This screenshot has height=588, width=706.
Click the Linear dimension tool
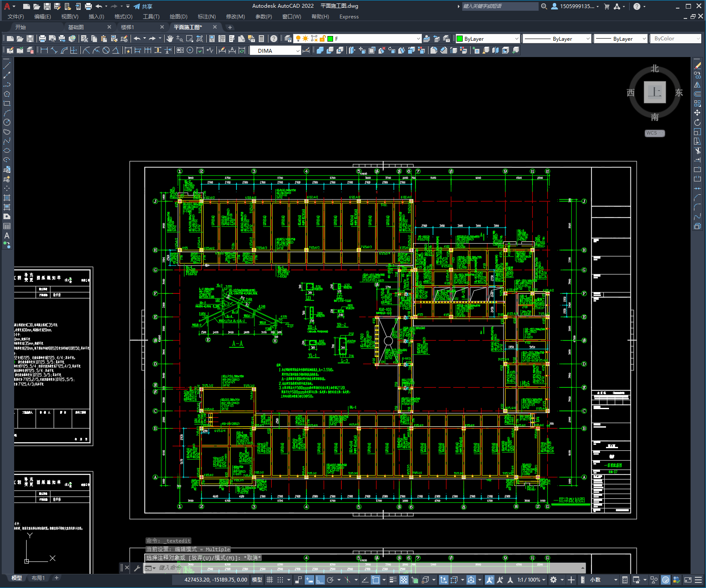tap(44, 50)
